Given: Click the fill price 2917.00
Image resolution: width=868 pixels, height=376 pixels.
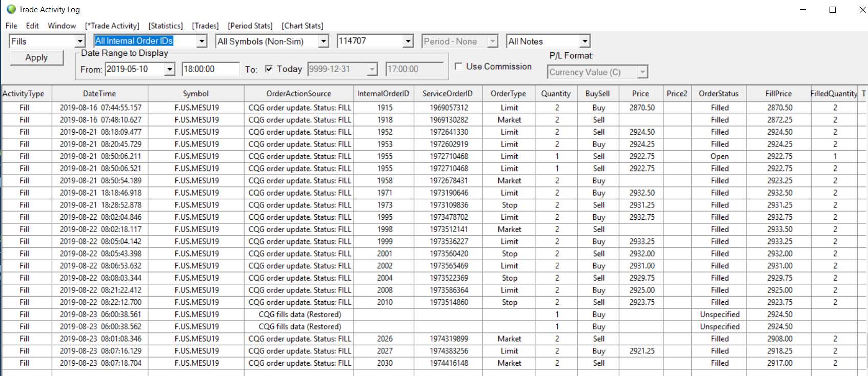Looking at the screenshot, I should pos(780,363).
